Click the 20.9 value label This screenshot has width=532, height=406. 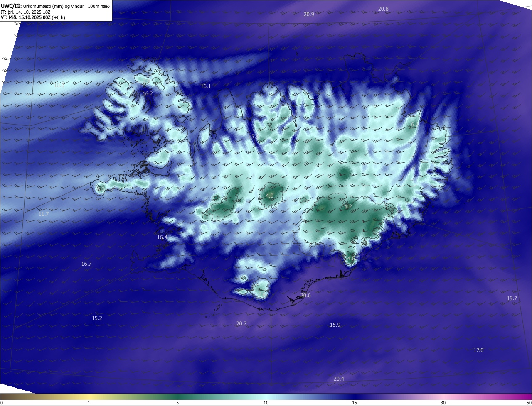pyautogui.click(x=309, y=14)
